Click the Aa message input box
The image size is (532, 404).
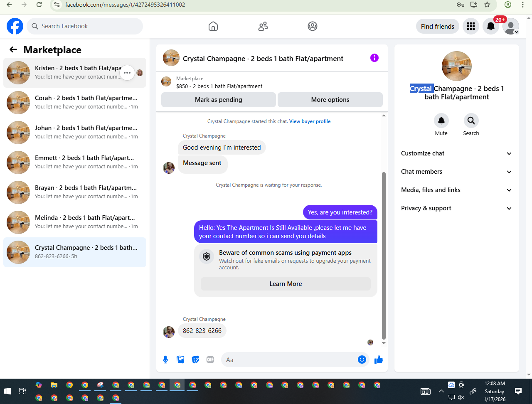(x=289, y=360)
